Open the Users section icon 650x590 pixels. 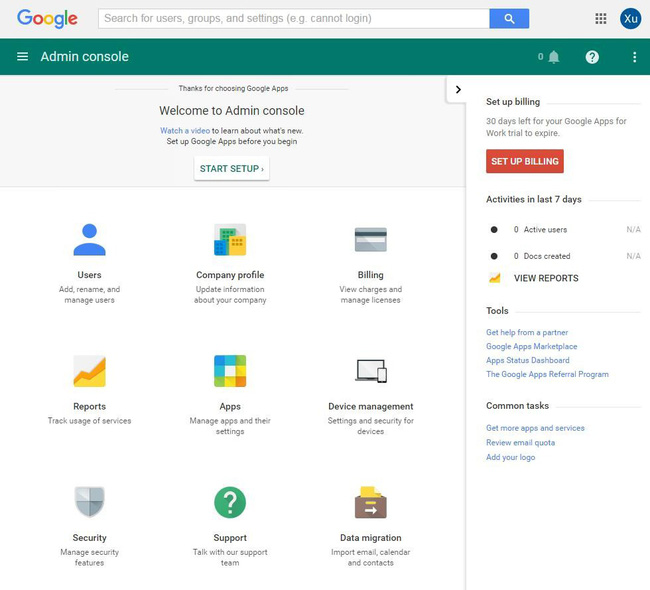(89, 240)
